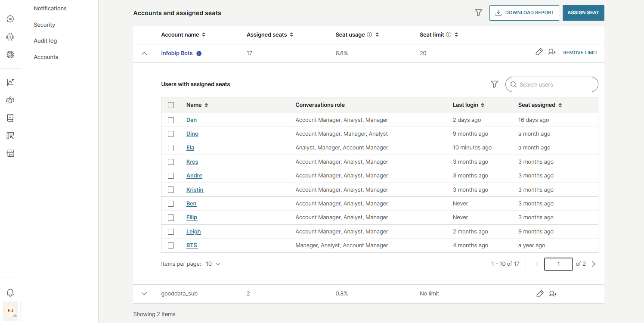Image resolution: width=644 pixels, height=323 pixels.
Task: Filter users with the funnel beside search
Action: click(494, 84)
